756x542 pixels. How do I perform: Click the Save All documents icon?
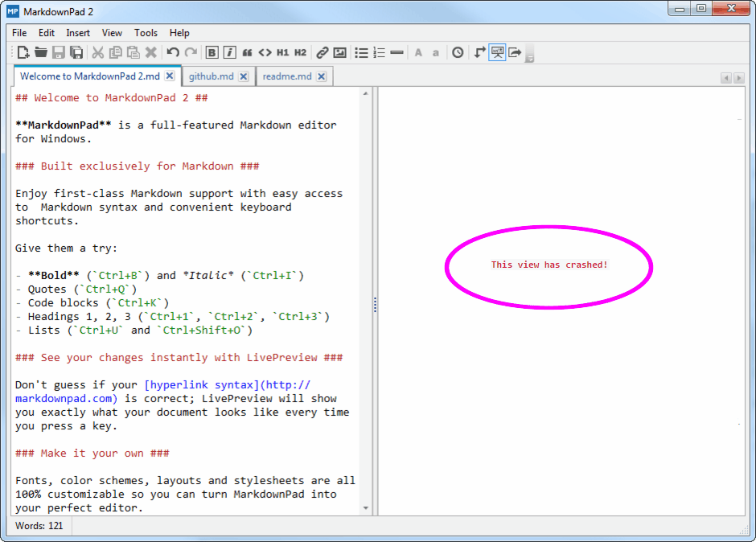[76, 52]
